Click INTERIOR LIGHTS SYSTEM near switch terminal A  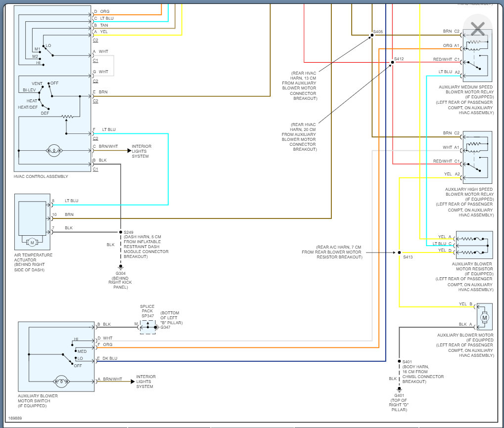tap(146, 382)
